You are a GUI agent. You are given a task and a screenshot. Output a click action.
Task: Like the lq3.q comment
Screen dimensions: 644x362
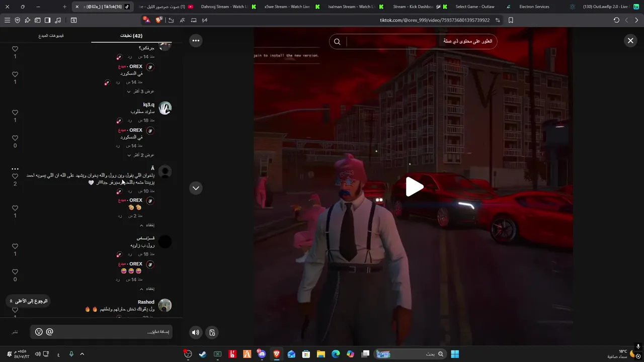[x=15, y=113]
